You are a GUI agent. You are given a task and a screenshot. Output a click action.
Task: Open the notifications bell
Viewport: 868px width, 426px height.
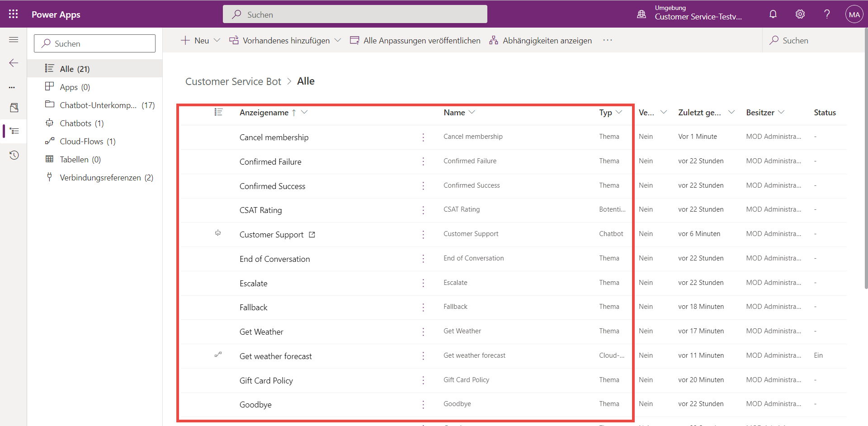click(773, 14)
